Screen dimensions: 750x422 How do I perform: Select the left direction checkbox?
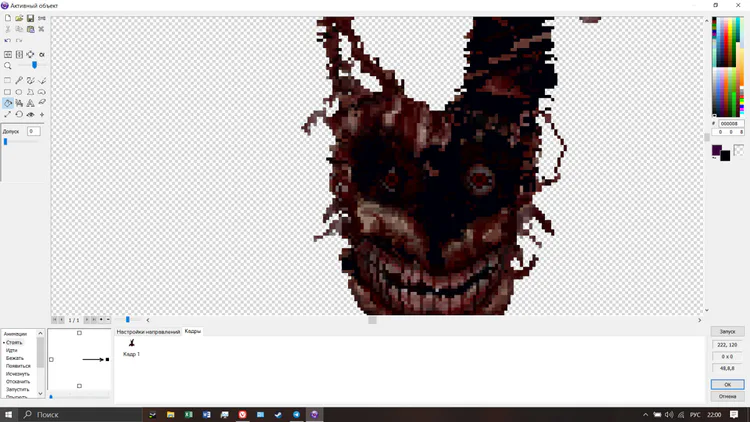(51, 359)
